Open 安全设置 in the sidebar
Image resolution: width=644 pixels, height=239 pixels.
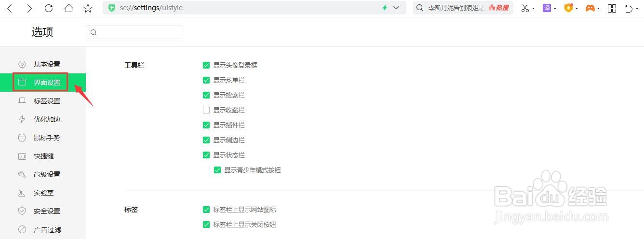point(43,211)
